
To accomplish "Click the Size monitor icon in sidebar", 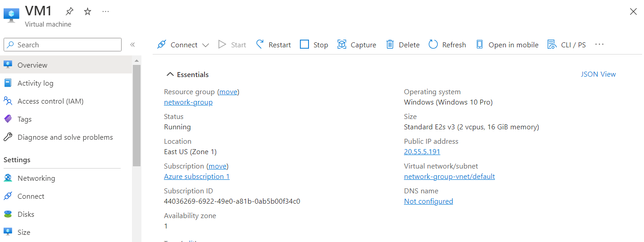I will (8, 232).
